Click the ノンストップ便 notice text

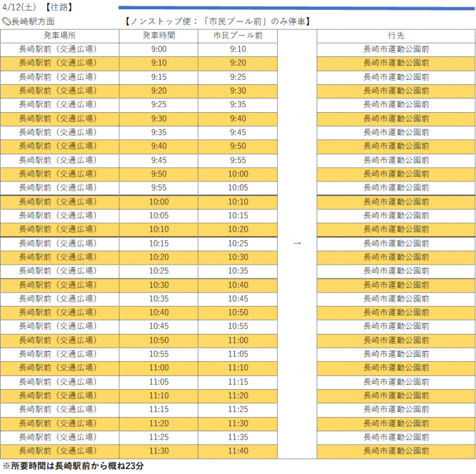click(x=216, y=22)
